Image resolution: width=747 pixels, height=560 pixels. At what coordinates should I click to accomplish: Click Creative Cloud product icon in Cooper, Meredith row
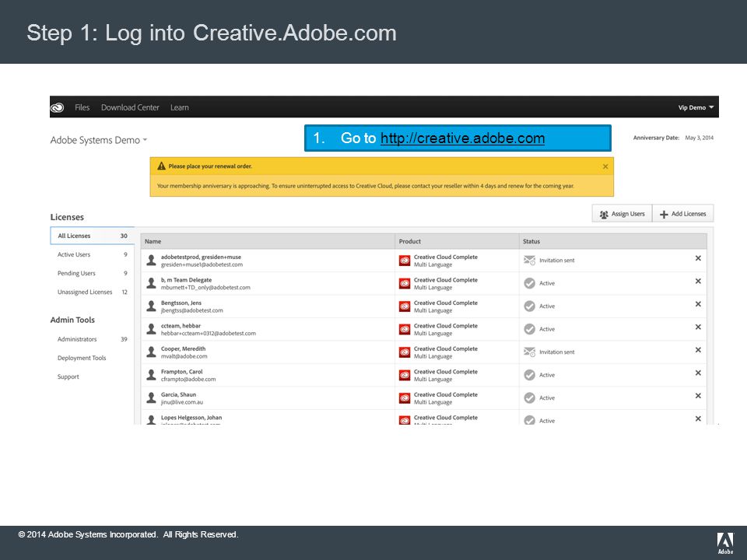coord(405,352)
